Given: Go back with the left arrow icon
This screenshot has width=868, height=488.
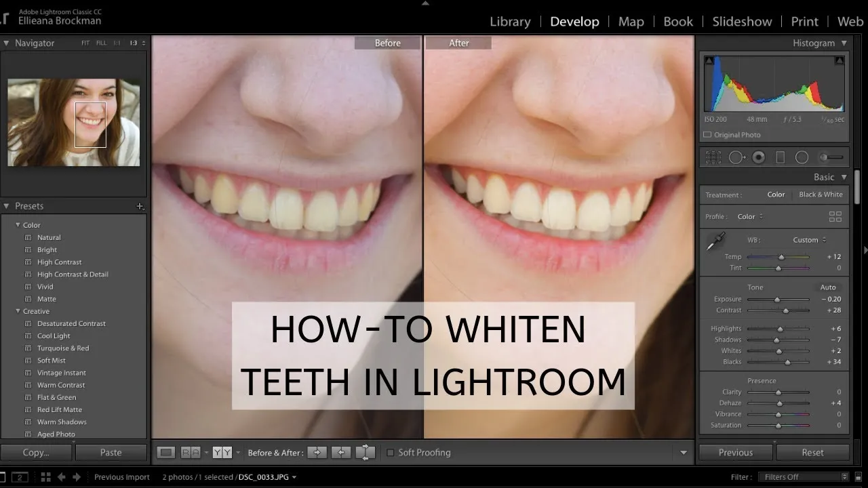Looking at the screenshot, I should [x=61, y=477].
